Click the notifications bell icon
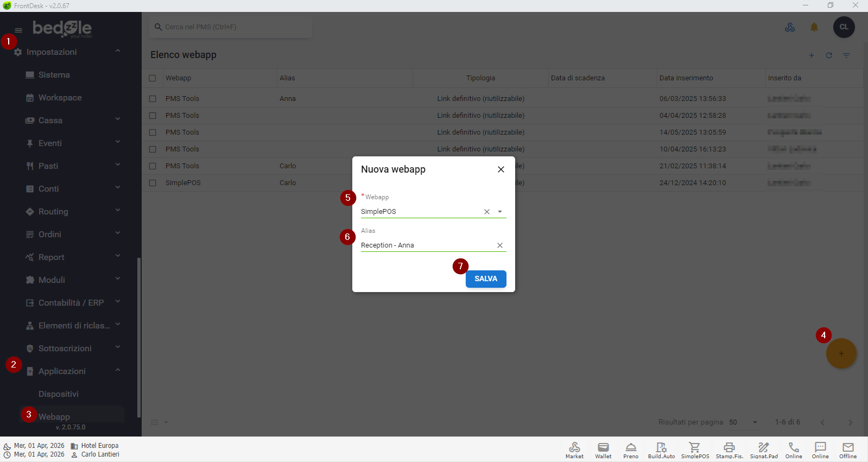 click(x=814, y=27)
